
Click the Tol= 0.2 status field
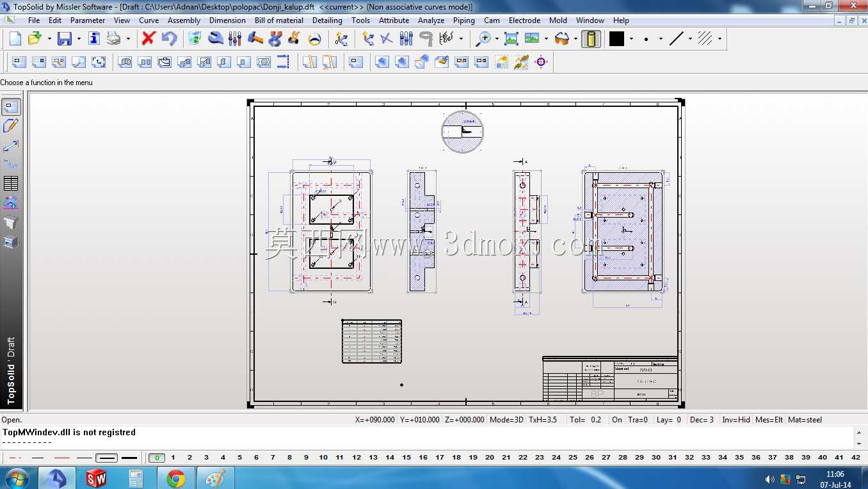(x=585, y=420)
